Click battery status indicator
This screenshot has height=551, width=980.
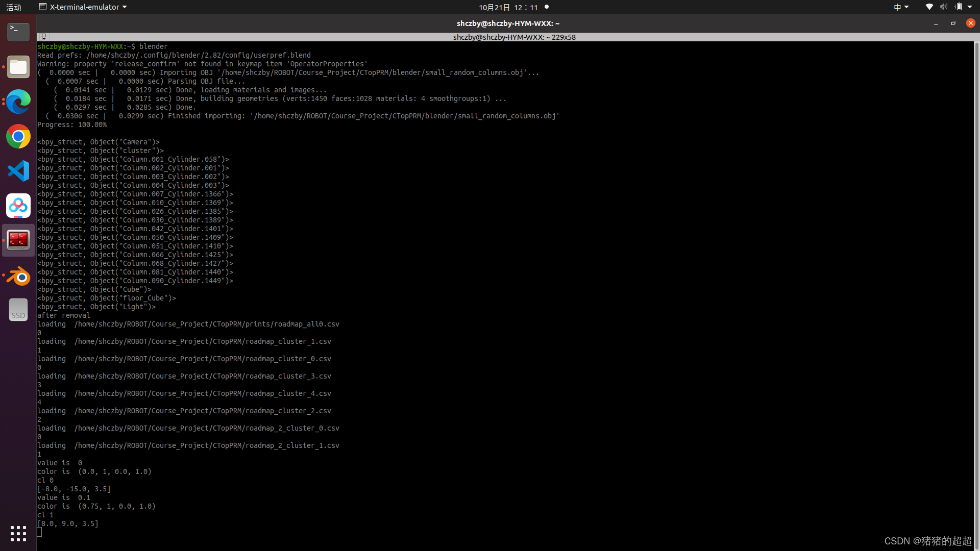tap(958, 7)
